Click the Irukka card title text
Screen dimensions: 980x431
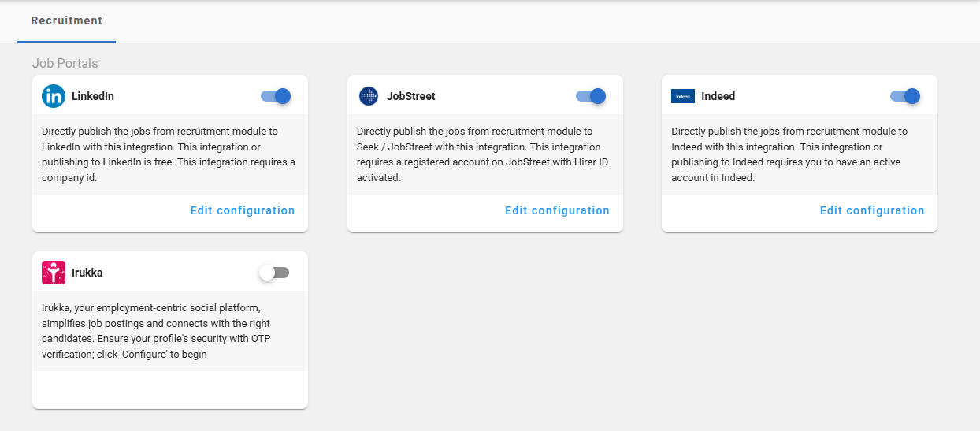tap(87, 273)
